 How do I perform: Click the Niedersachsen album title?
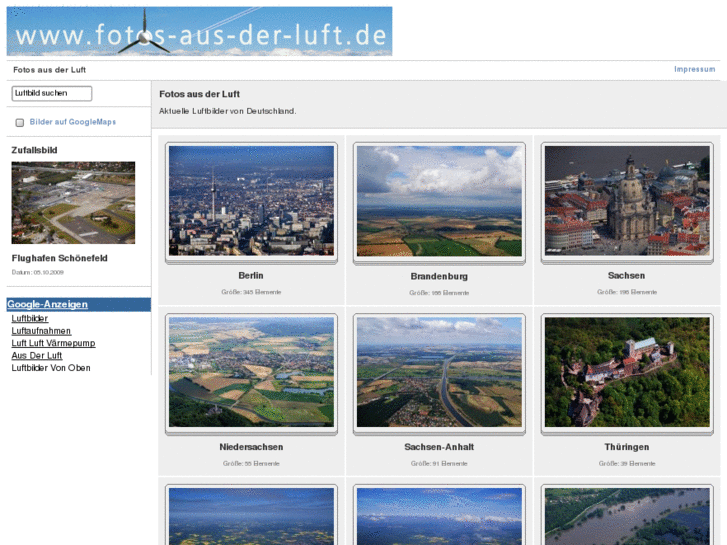coord(251,447)
